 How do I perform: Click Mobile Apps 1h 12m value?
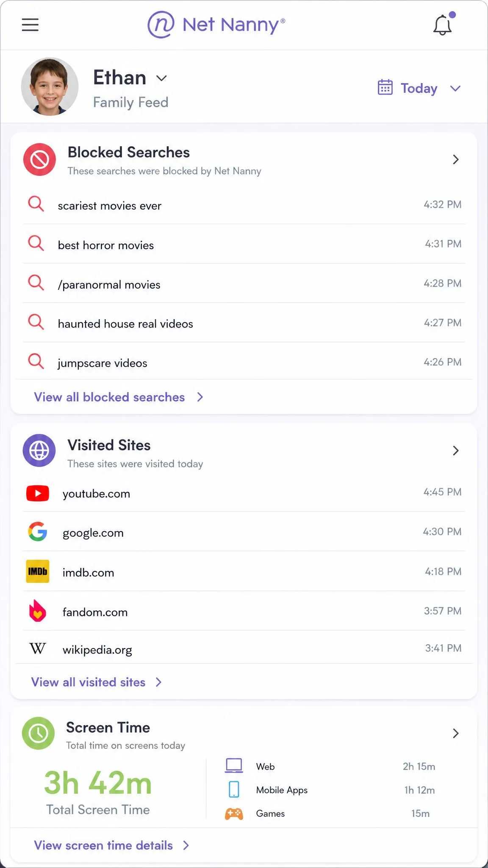(x=419, y=790)
